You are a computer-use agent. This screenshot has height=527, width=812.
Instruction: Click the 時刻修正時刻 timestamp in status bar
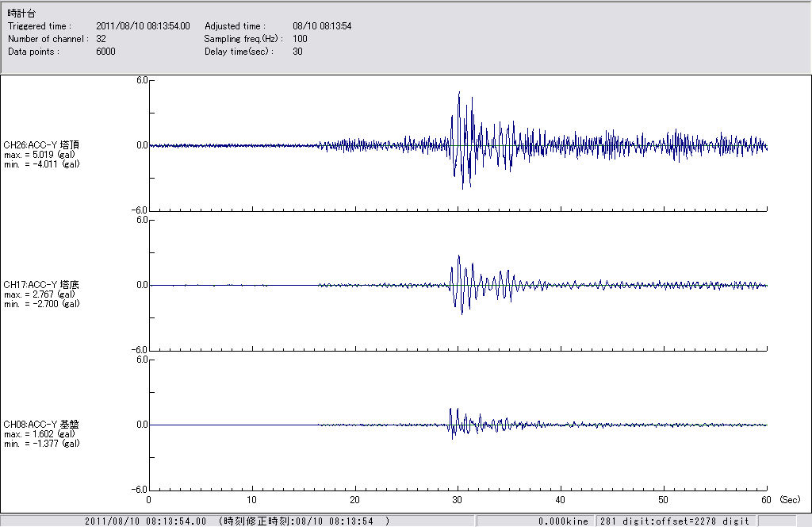point(305,521)
